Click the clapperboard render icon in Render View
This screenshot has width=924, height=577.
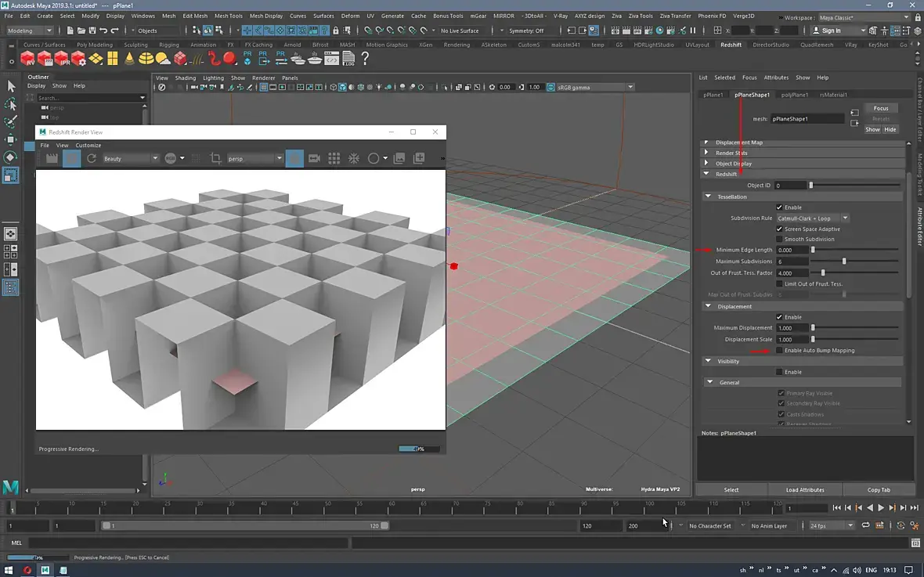click(x=52, y=158)
